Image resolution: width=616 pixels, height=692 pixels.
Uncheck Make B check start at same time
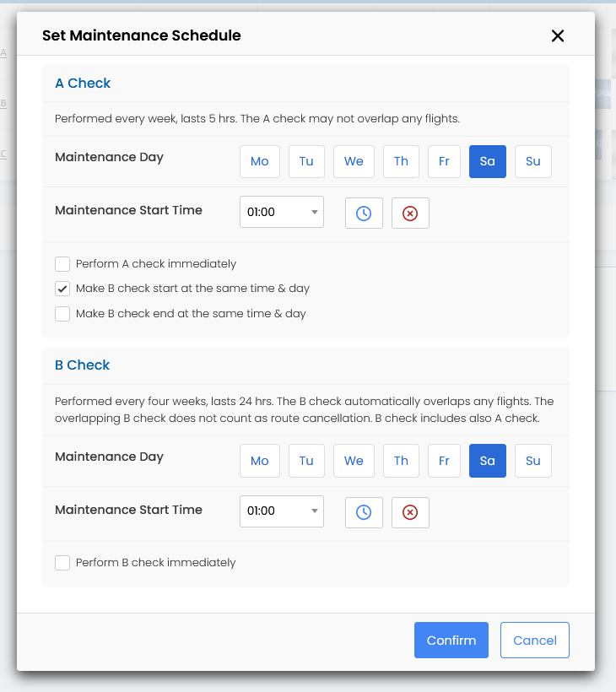[62, 289]
